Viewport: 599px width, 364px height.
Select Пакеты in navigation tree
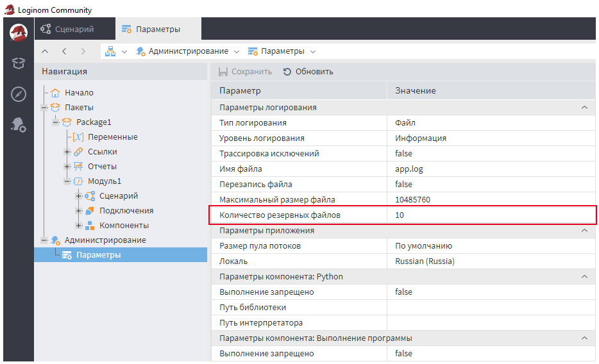pyautogui.click(x=79, y=108)
